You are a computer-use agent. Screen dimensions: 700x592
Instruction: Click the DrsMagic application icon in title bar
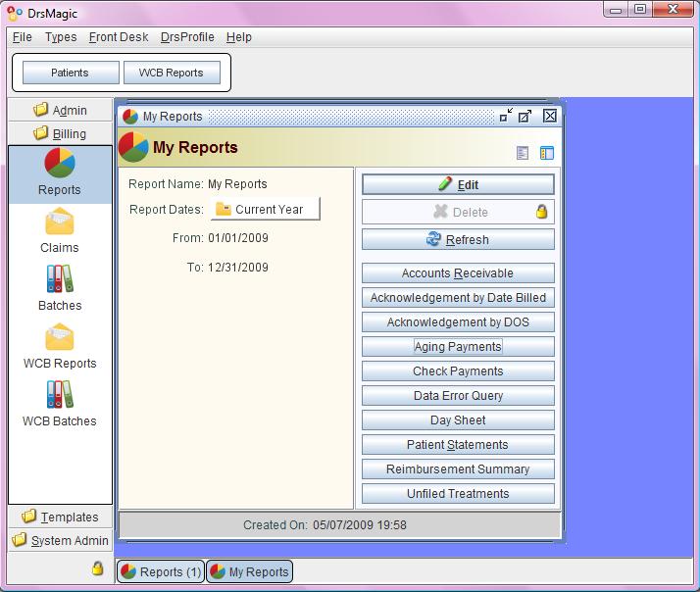[15, 14]
